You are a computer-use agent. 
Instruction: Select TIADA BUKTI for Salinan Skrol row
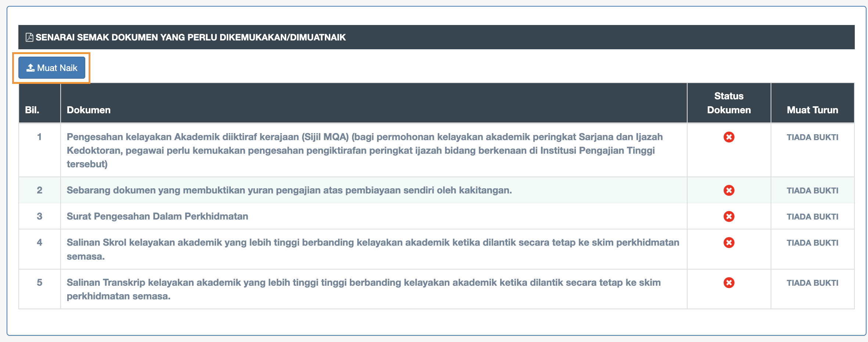tap(813, 243)
